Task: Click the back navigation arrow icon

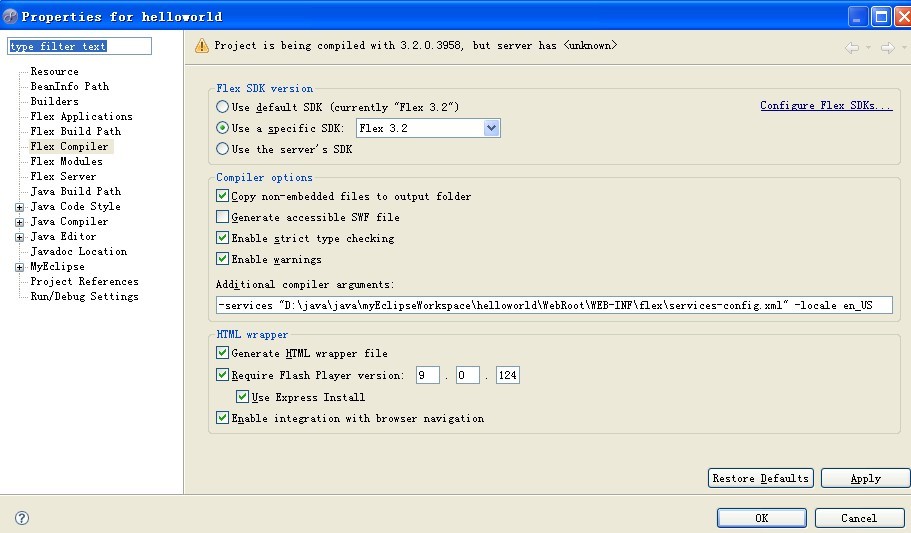Action: (852, 48)
